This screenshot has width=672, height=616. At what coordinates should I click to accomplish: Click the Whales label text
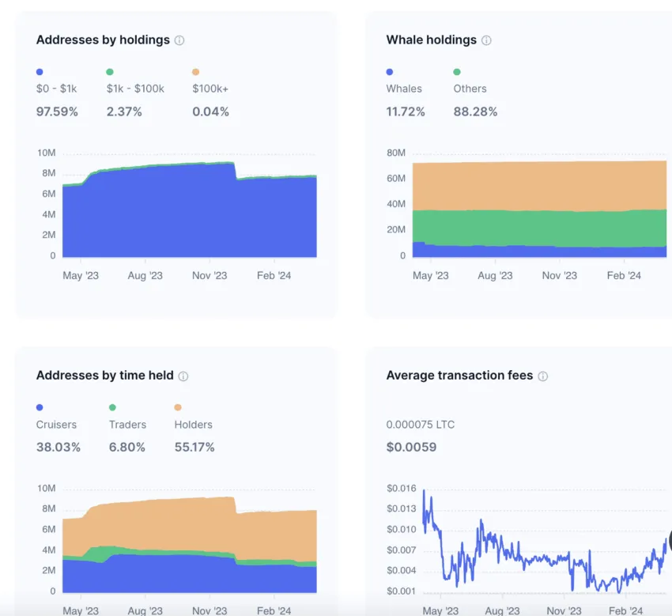point(404,89)
